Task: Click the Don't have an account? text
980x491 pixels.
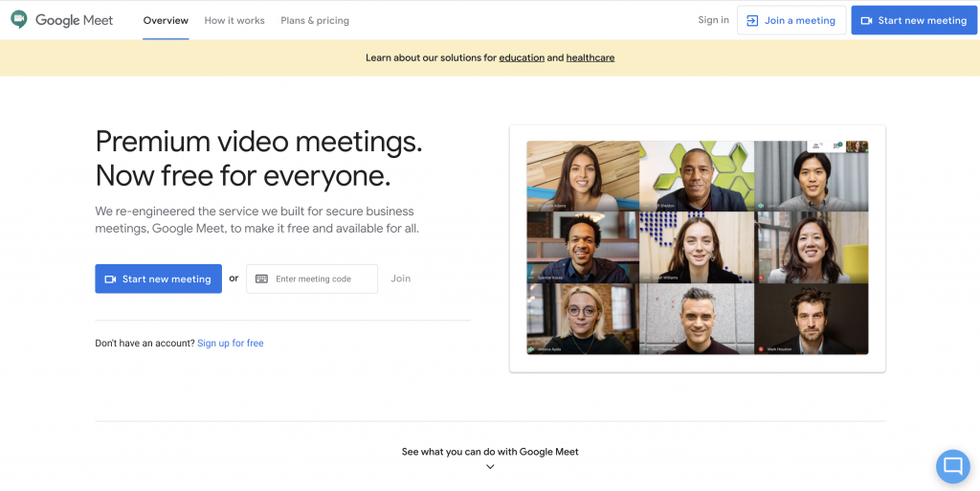Action: coord(145,343)
